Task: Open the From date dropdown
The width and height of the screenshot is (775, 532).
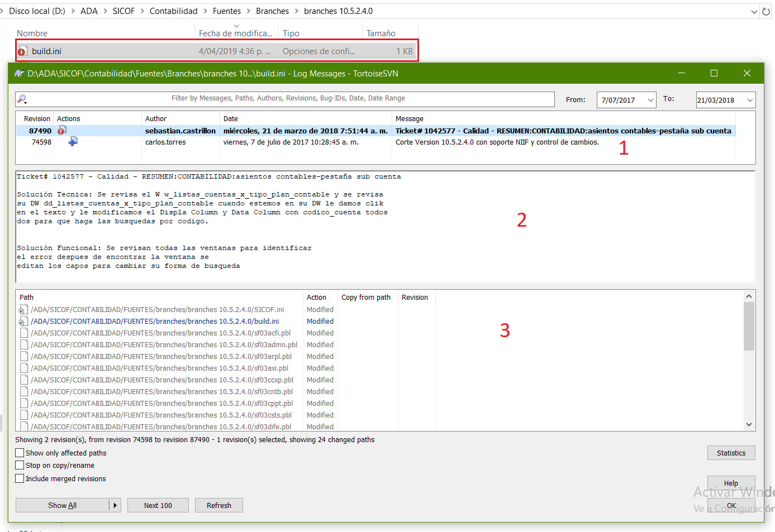Action: (650, 100)
